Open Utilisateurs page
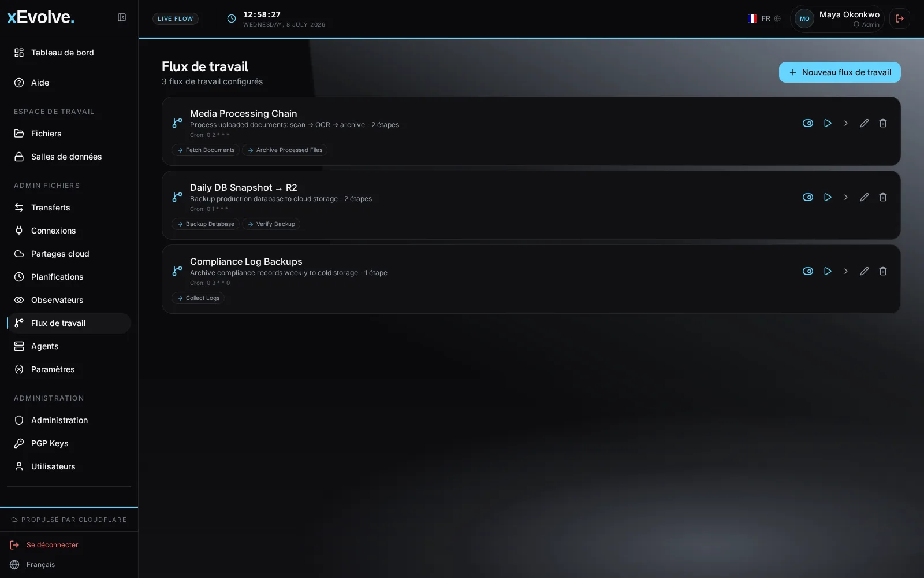The width and height of the screenshot is (924, 578). [x=69, y=466]
